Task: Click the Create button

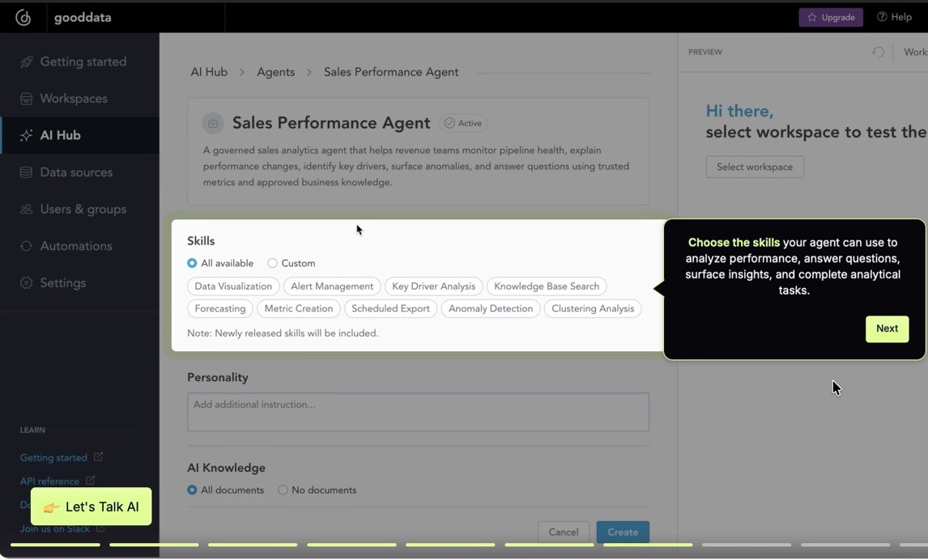Action: [x=623, y=532]
